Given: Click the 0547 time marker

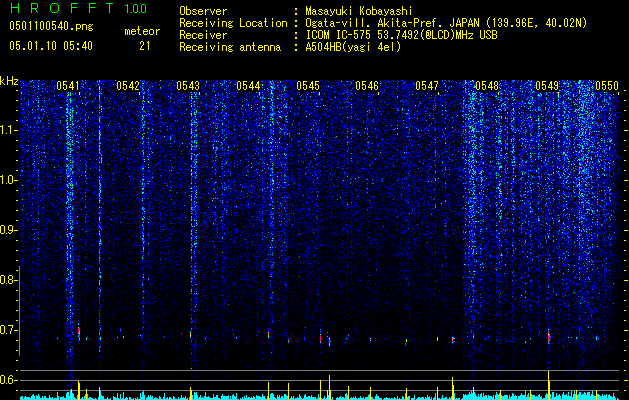Looking at the screenshot, I should click(x=427, y=86).
